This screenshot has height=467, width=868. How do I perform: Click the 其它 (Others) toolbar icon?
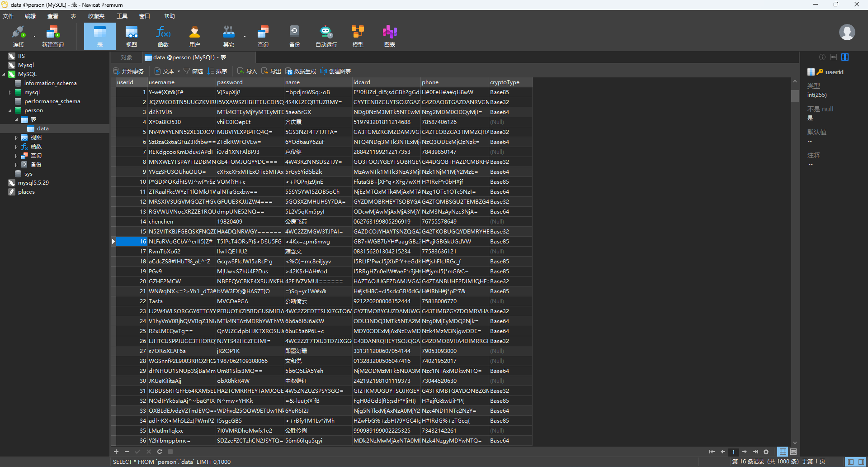(x=229, y=36)
